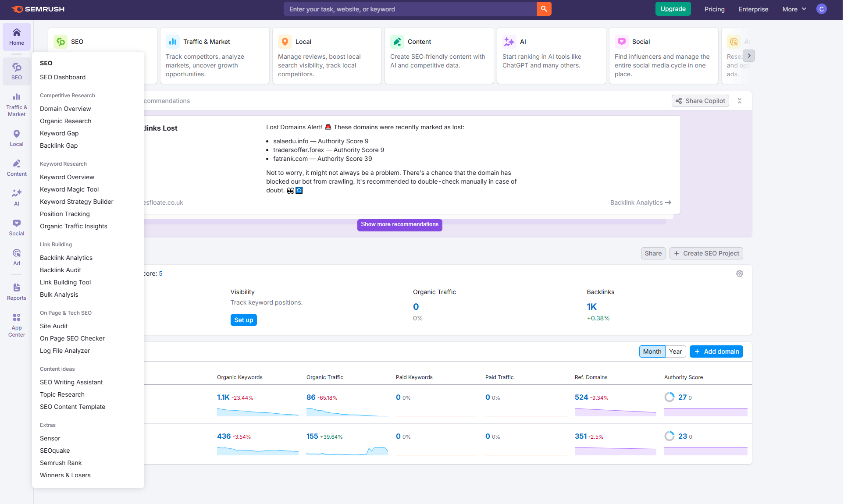Open SEO Dashboard from the menu
This screenshot has height=504, width=844.
coord(63,77)
